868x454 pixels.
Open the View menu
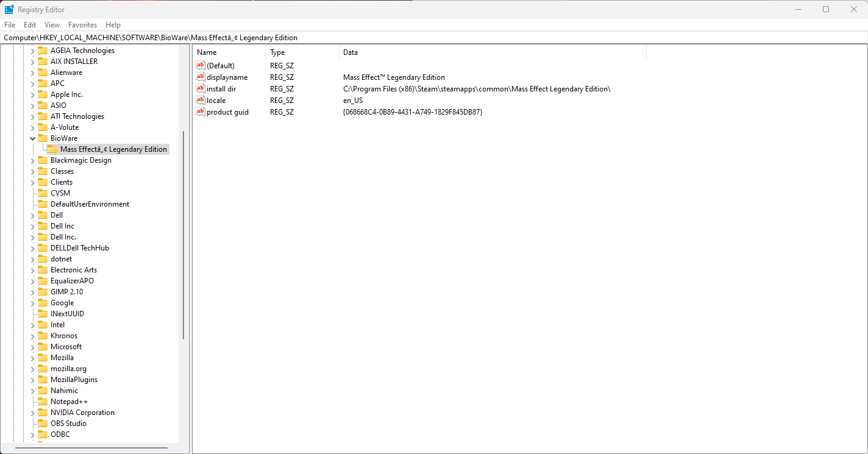coord(52,25)
